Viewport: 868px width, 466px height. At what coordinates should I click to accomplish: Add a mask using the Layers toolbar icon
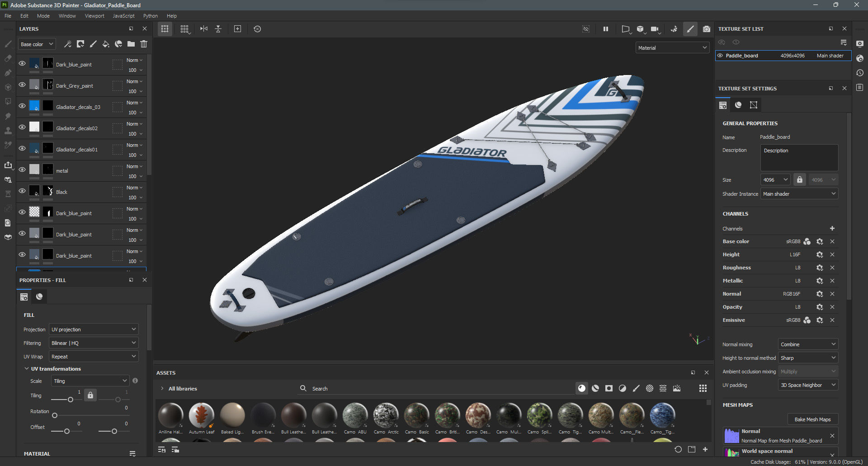80,44
